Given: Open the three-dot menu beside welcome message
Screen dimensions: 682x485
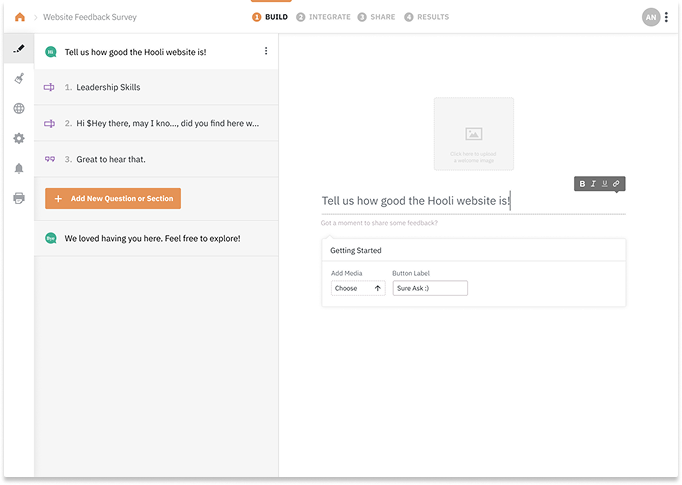Looking at the screenshot, I should click(x=265, y=51).
